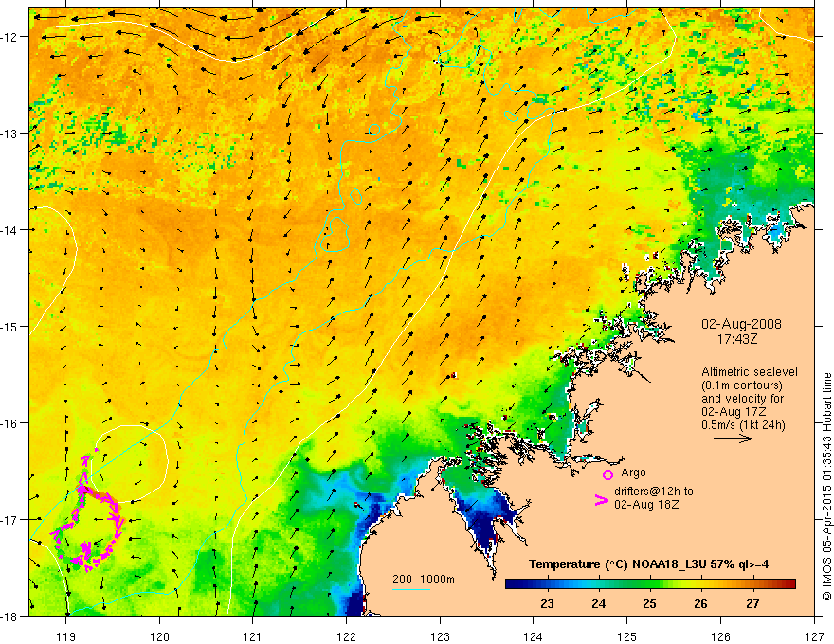Select the time text 17:43Z
Image resolution: width=834 pixels, height=644 pixels.
click(x=736, y=338)
